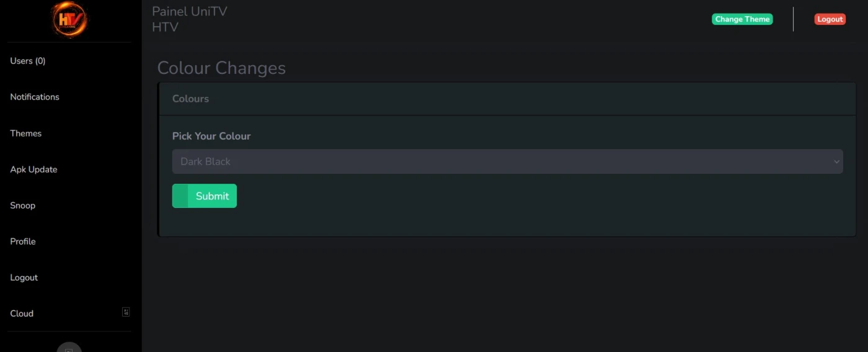Viewport: 868px width, 352px height.
Task: Open the Themes sidebar item
Action: click(x=26, y=133)
